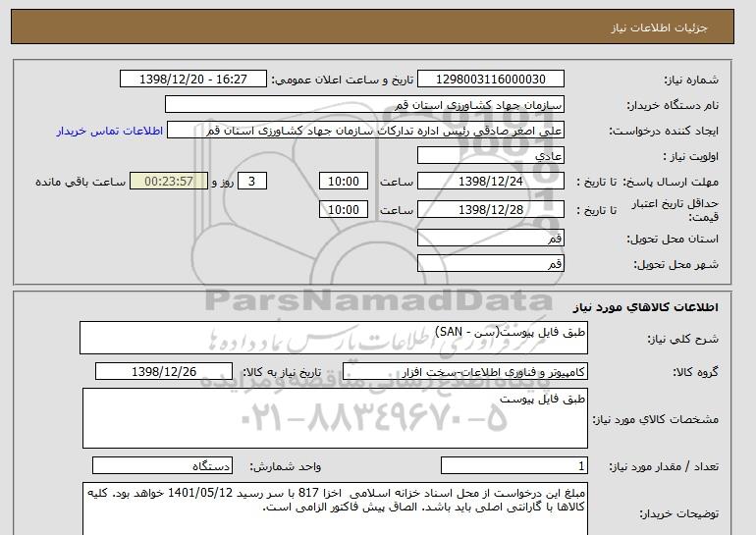Click the quantity field showing 1
756x535 pixels.
pos(514,466)
